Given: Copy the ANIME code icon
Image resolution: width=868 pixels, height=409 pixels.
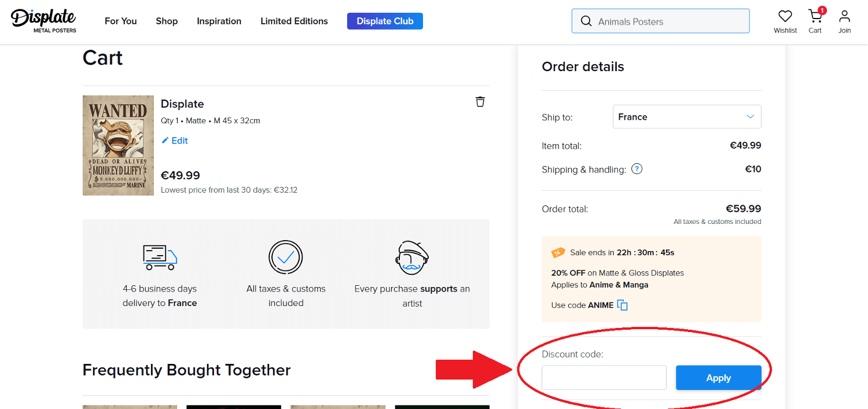Looking at the screenshot, I should (x=623, y=305).
